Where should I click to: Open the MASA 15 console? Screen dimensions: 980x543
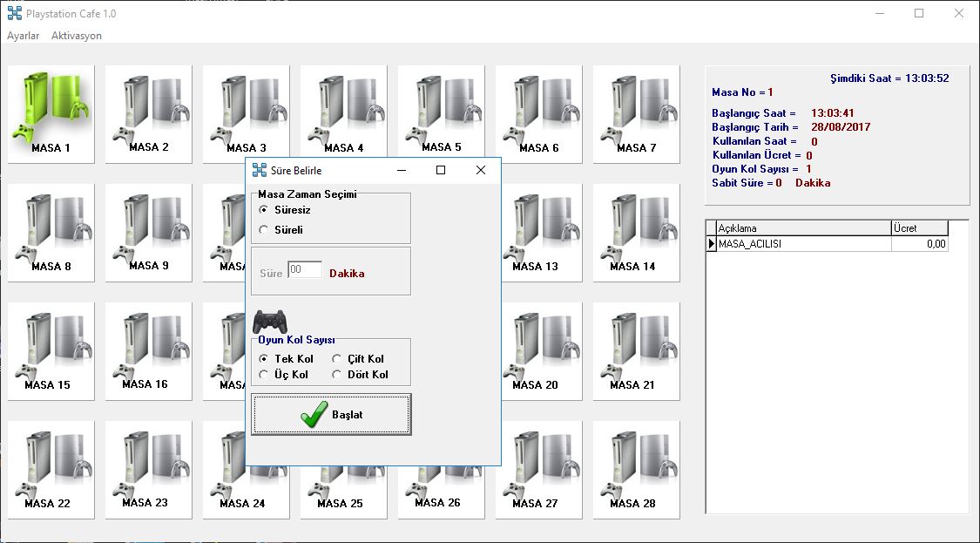pyautogui.click(x=51, y=351)
